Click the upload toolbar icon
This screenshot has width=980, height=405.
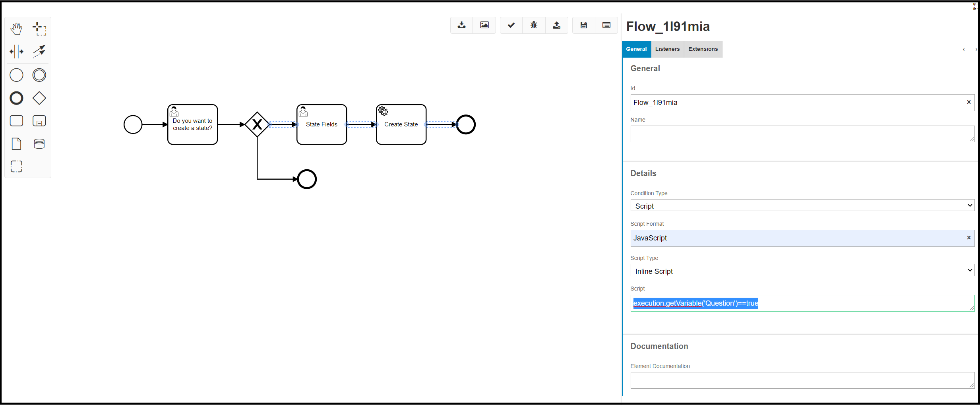click(x=556, y=25)
